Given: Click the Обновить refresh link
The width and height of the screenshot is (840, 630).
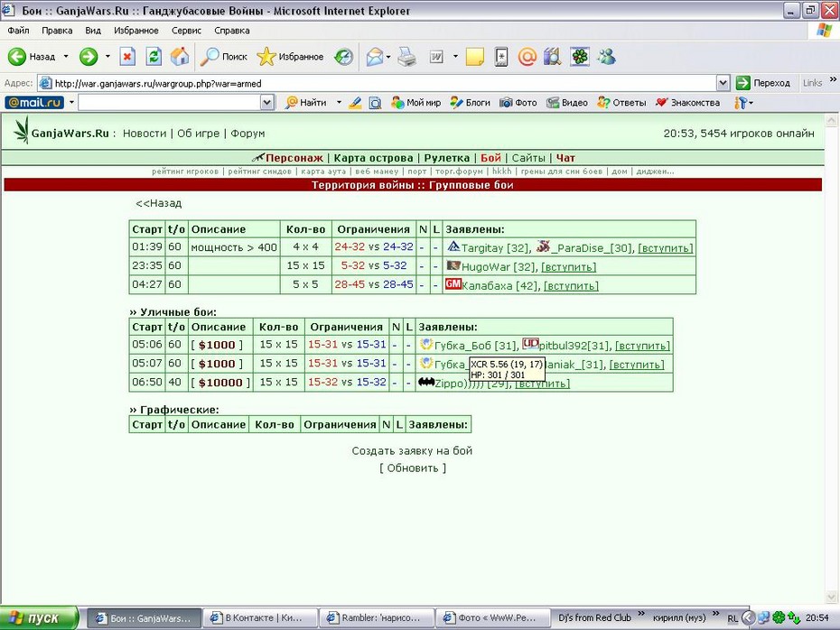Looking at the screenshot, I should coord(413,468).
